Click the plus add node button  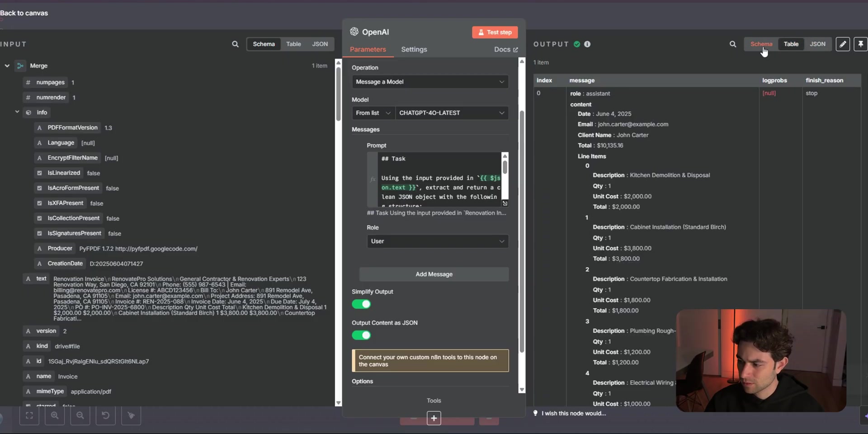point(434,418)
